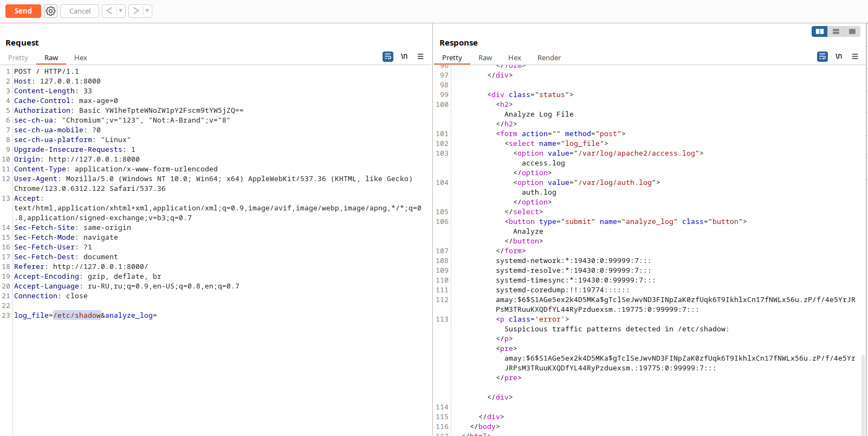Screen dimensions: 868x436
Task: Click 'Connection: close' header
Action: click(x=51, y=296)
